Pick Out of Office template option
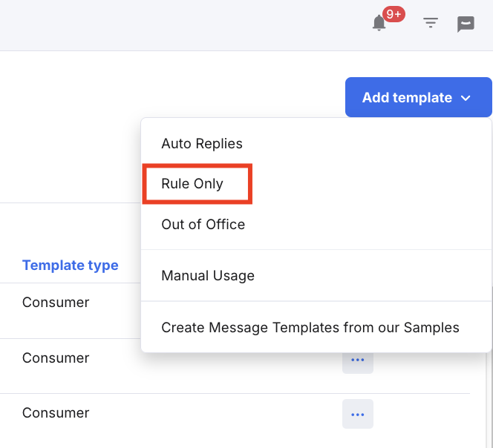 pos(203,224)
